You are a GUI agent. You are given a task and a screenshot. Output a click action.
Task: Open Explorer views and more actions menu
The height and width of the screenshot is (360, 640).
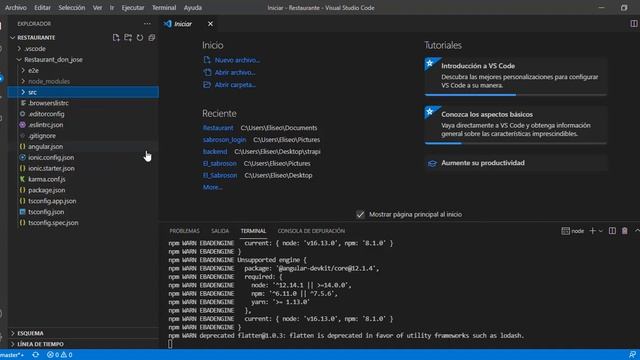(x=147, y=24)
